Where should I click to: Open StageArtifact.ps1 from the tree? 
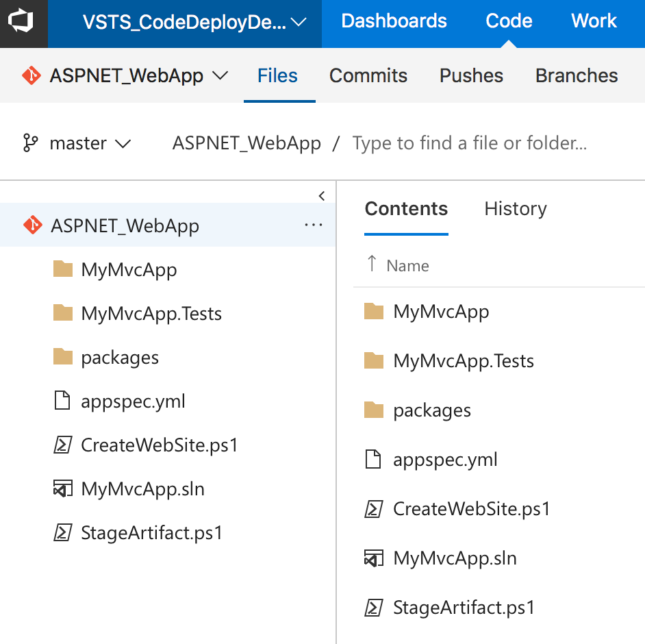152,533
